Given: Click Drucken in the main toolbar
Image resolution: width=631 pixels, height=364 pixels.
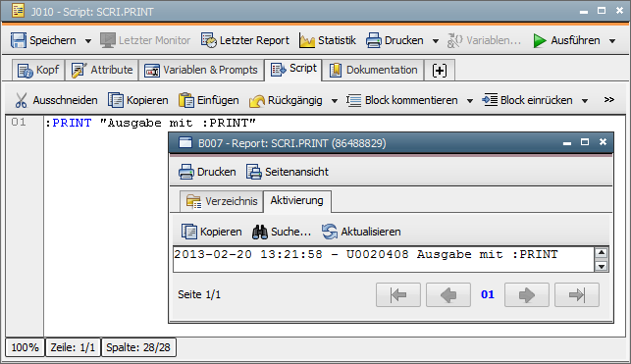Looking at the screenshot, I should click(x=394, y=40).
